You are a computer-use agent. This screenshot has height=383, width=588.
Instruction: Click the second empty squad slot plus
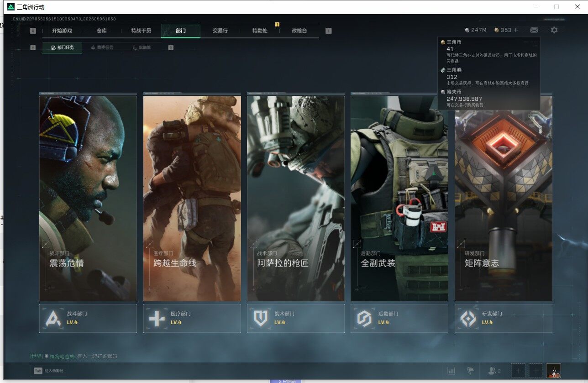(536, 371)
